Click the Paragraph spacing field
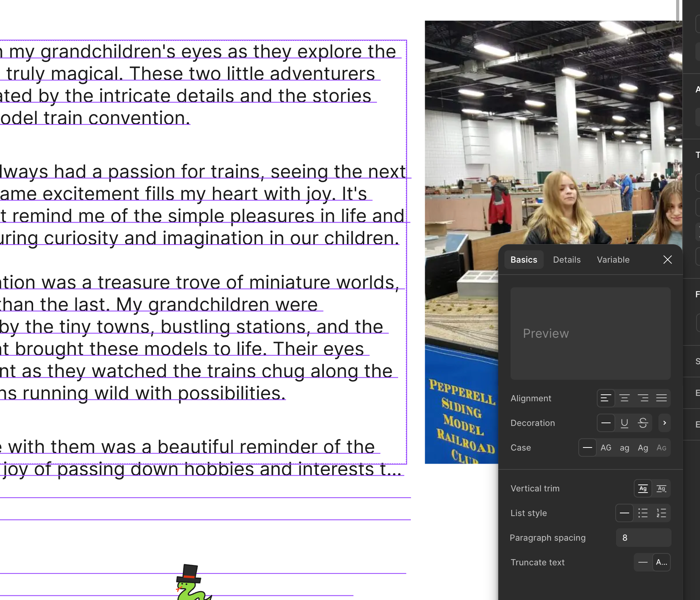This screenshot has width=700, height=600. click(x=643, y=538)
